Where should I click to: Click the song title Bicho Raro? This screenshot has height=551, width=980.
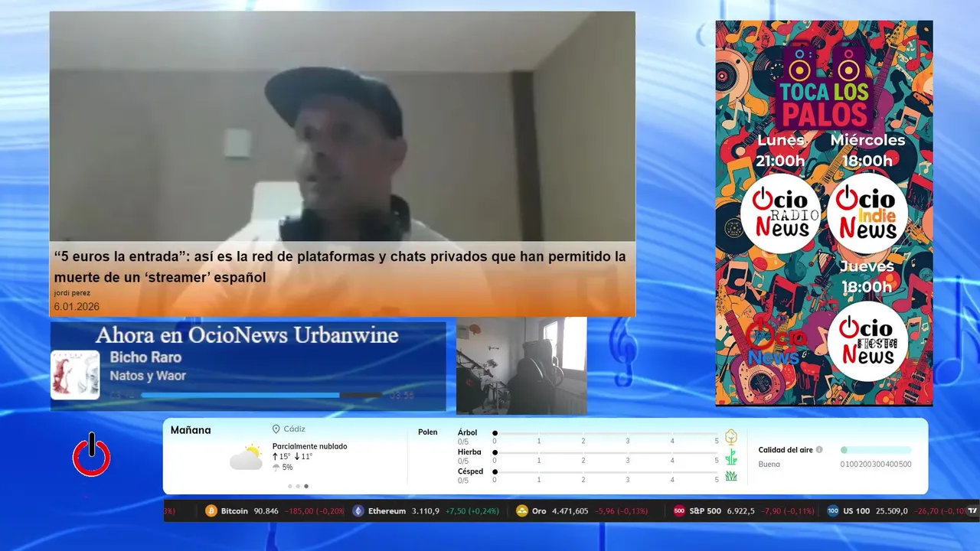point(145,357)
